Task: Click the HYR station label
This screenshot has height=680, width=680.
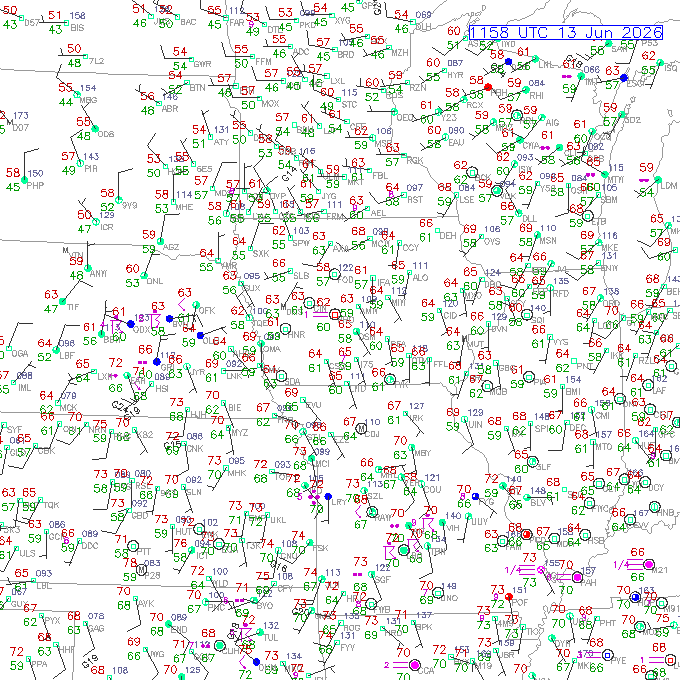Action: (455, 75)
